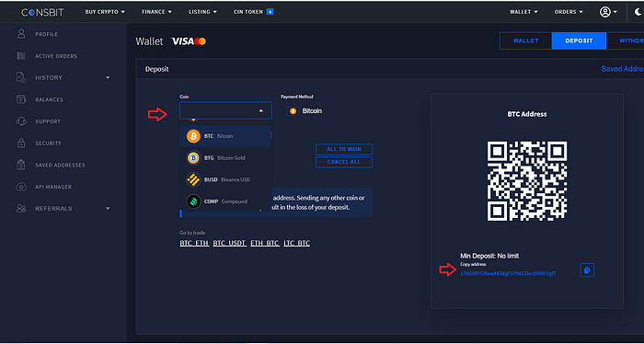The width and height of the screenshot is (644, 344).
Task: Click the blue BTC deposit address text
Action: click(x=509, y=273)
